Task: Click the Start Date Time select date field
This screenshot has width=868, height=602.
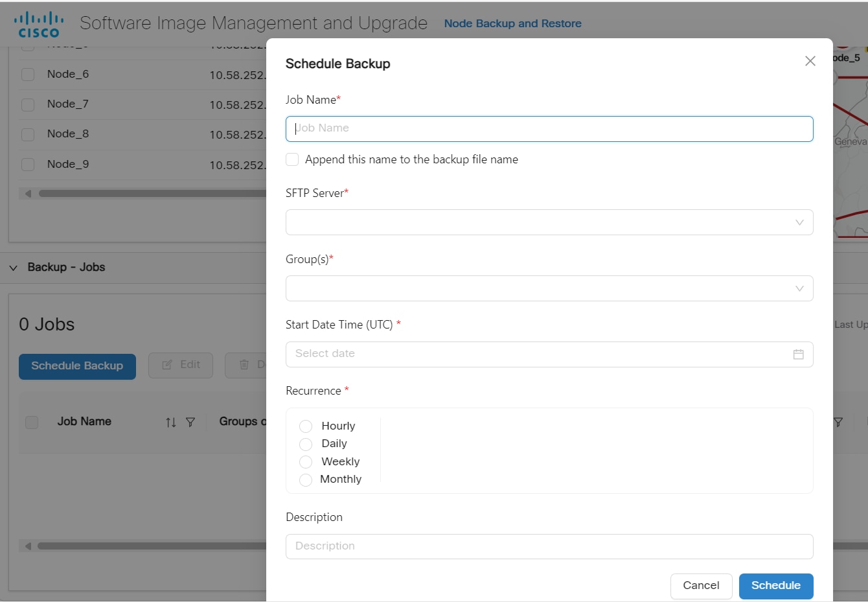Action: click(x=549, y=354)
